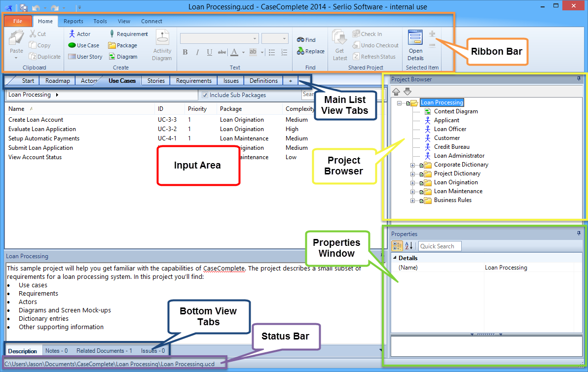The width and height of the screenshot is (588, 372).
Task: Click the text highlight color swatch
Action: point(253,52)
